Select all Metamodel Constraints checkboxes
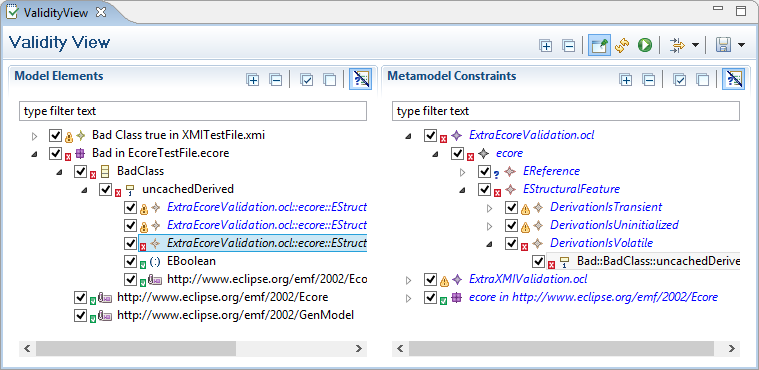The image size is (759, 370). click(680, 79)
